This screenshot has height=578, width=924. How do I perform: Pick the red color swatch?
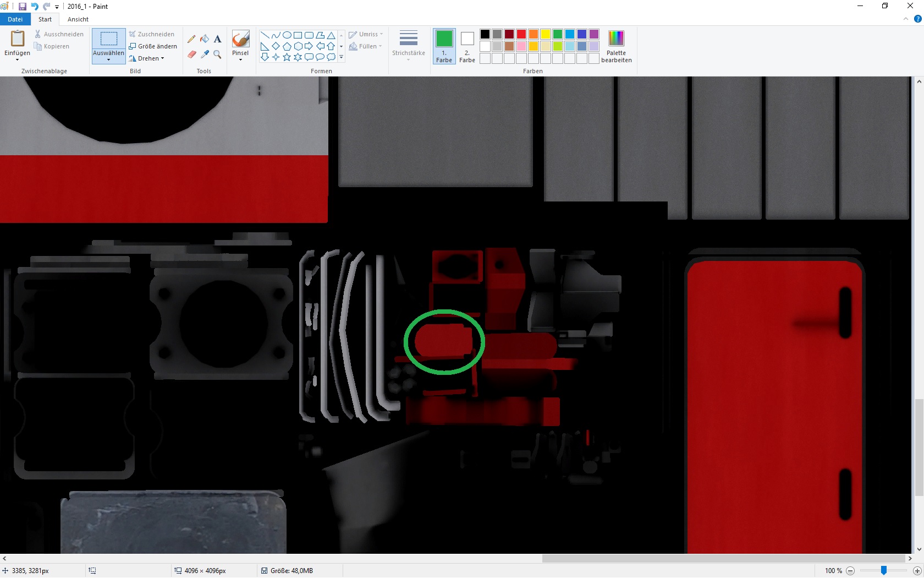point(521,34)
